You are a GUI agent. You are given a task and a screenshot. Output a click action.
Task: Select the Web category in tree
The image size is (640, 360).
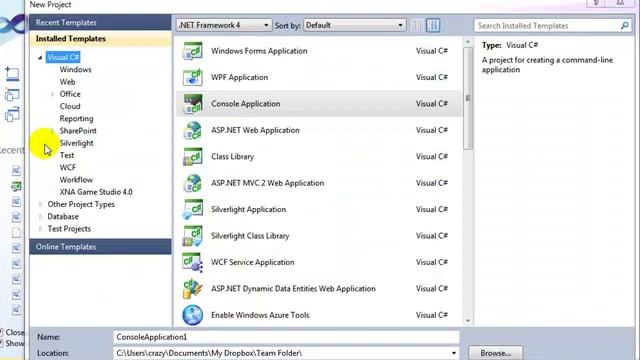tap(67, 82)
